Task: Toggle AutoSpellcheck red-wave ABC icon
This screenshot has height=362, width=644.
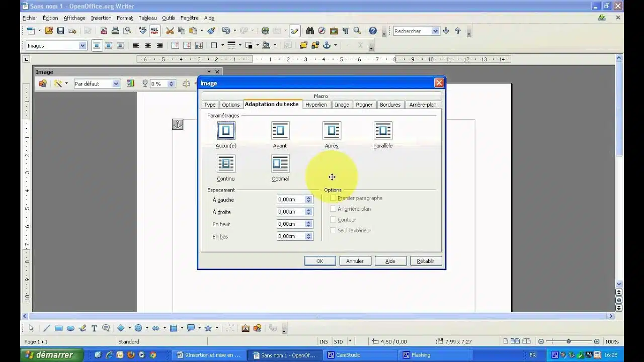Action: pyautogui.click(x=154, y=31)
